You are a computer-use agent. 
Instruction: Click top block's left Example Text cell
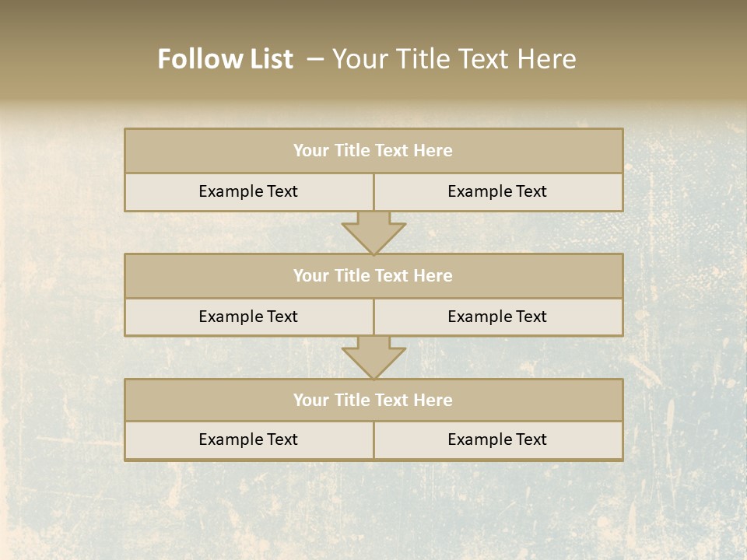[x=248, y=191]
